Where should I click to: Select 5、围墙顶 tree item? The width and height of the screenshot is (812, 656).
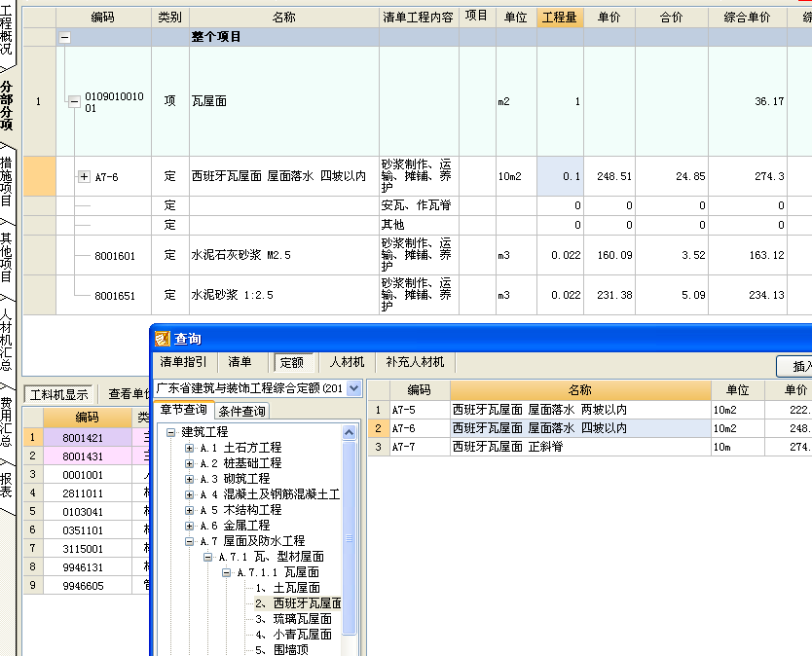click(281, 650)
